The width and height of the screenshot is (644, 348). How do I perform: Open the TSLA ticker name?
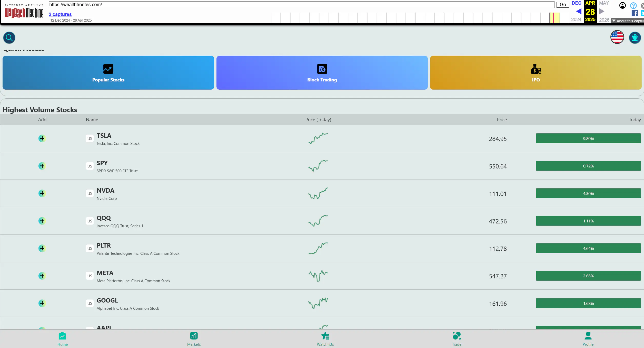tap(104, 136)
